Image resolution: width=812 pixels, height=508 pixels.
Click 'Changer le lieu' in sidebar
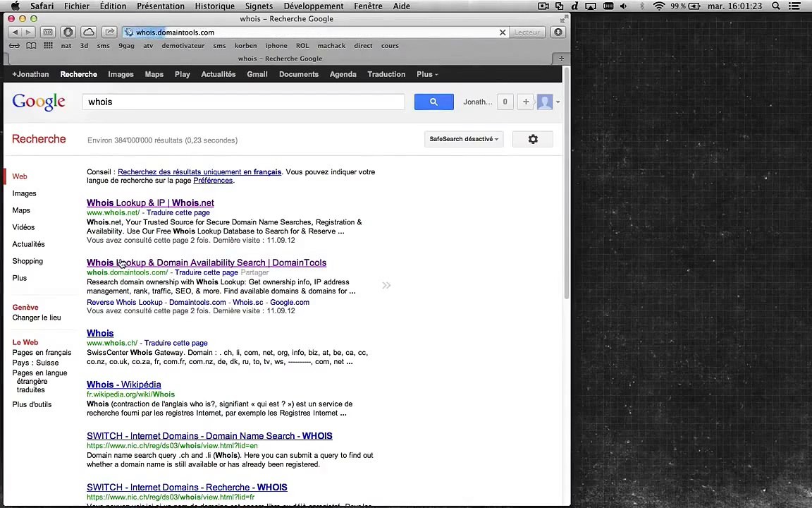(37, 317)
